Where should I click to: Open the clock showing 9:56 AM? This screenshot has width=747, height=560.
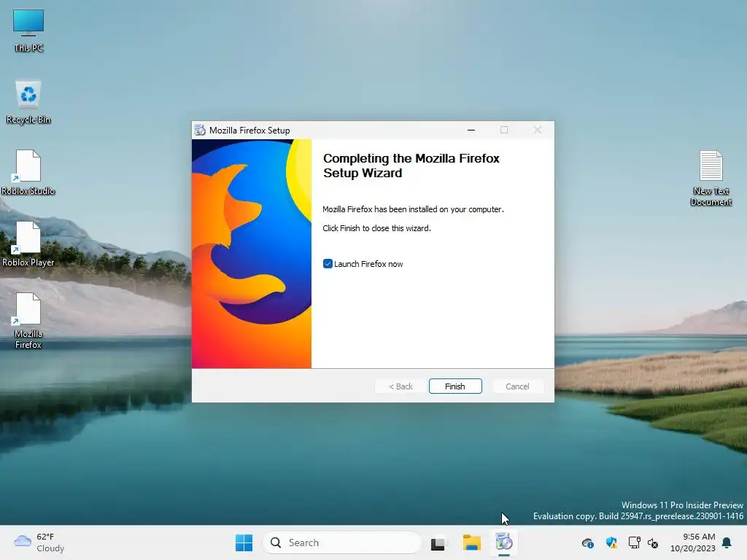click(x=693, y=542)
